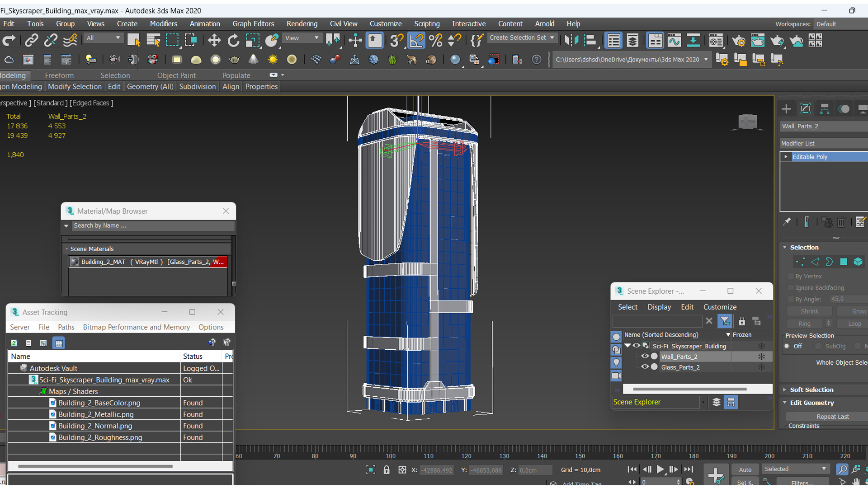Click the Selection Lock toggle in status bar
Screen dimensions: 868x488
(387, 470)
